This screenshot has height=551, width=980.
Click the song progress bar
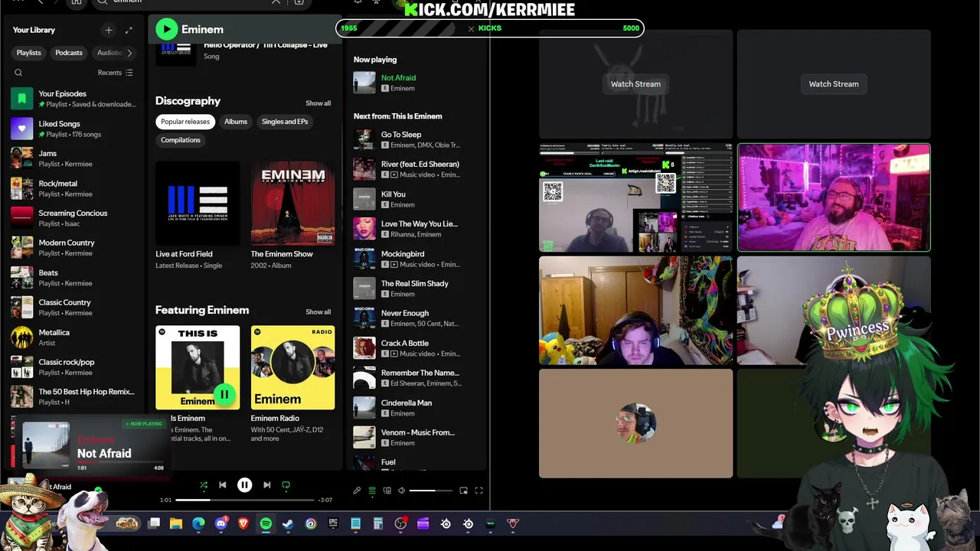click(x=244, y=500)
